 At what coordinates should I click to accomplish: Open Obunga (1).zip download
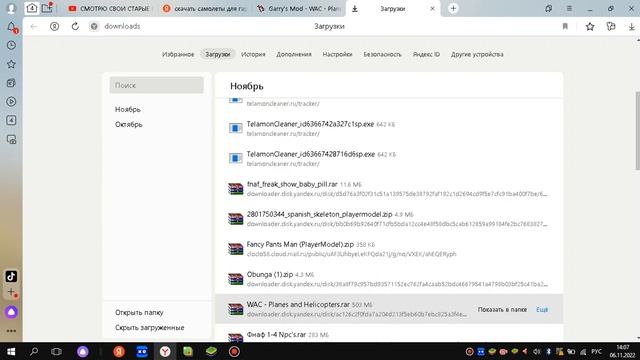270,275
